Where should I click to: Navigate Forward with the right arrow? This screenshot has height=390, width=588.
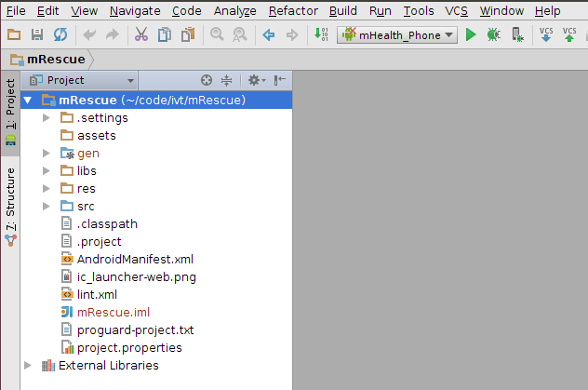[x=292, y=34]
